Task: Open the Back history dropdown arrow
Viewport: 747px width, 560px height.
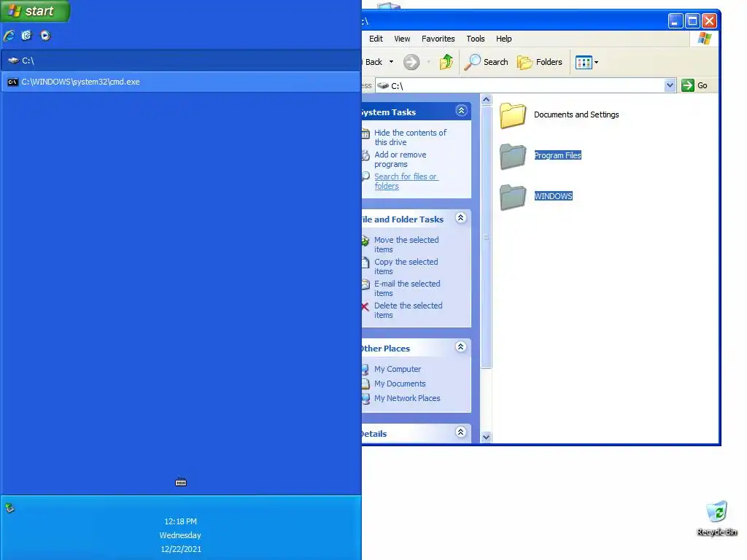Action: tap(391, 62)
